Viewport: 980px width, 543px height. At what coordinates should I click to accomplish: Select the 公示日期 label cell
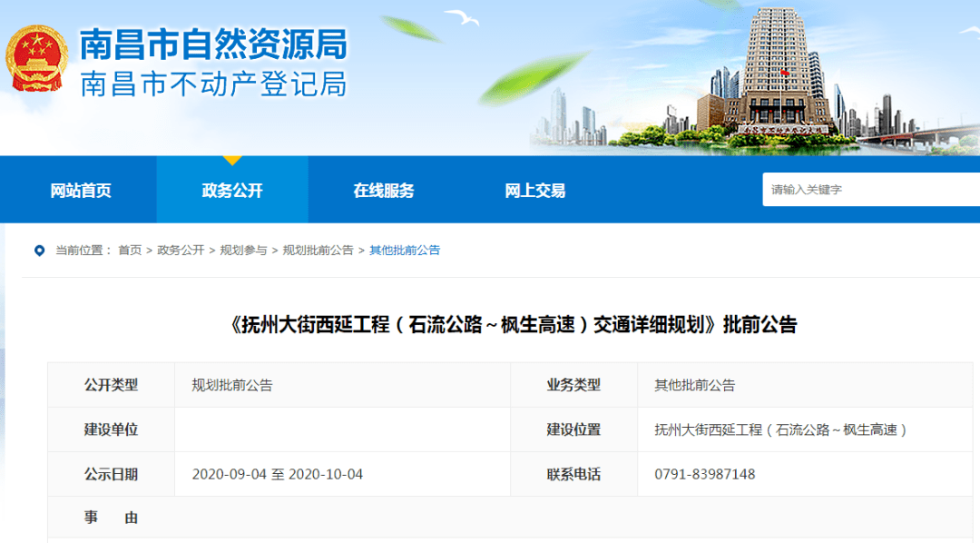point(112,475)
